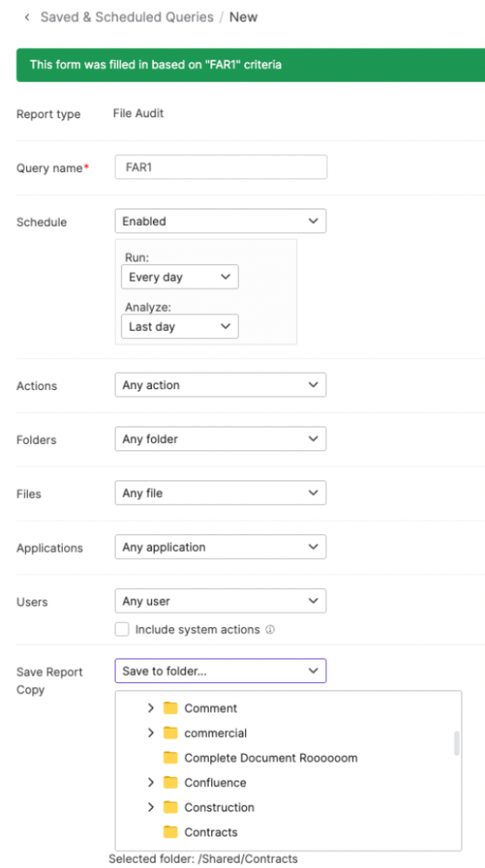Select the Contracts folder name
The height and width of the screenshot is (868, 485).
pos(211,832)
